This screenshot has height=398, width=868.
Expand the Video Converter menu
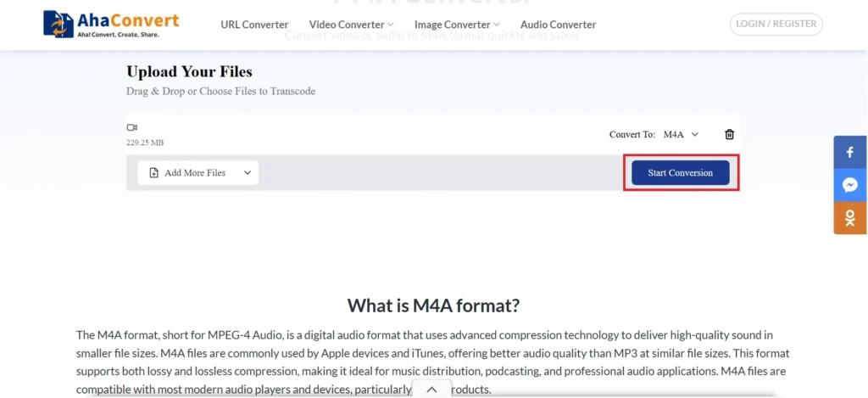pos(351,25)
